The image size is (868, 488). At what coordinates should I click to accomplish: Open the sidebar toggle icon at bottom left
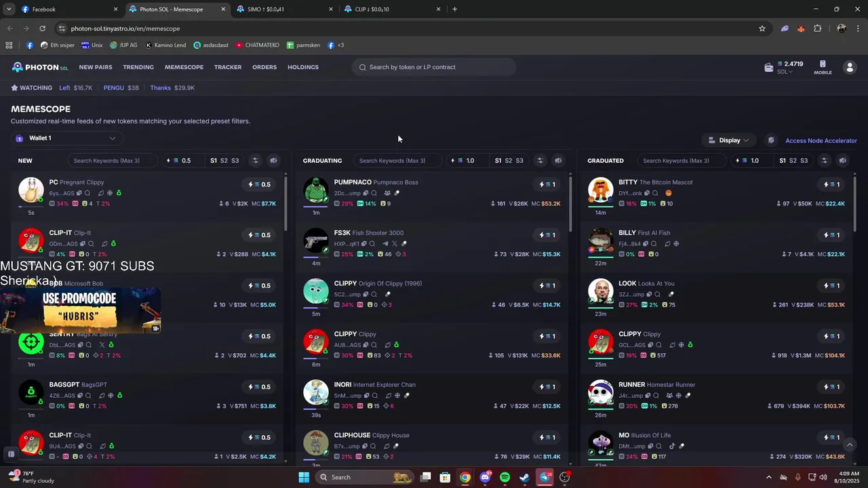coord(11,453)
